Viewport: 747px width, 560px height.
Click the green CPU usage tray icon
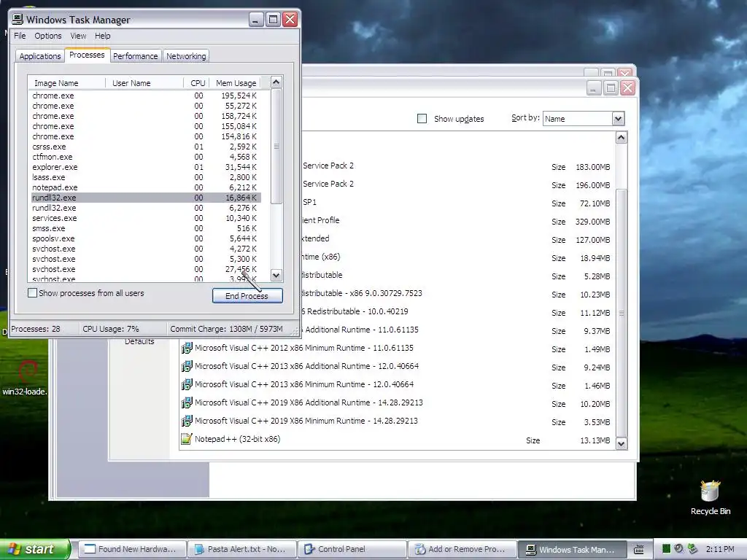click(x=667, y=549)
